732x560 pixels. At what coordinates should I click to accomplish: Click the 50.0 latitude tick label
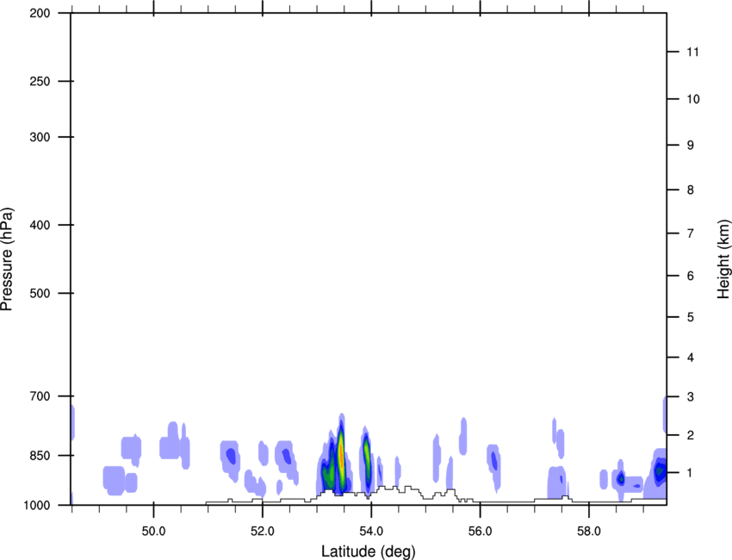point(153,532)
